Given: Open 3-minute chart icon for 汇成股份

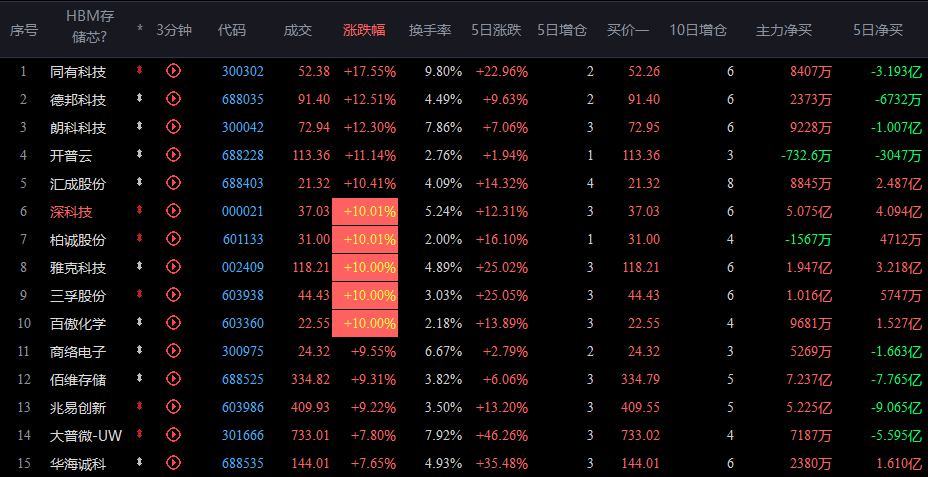Looking at the screenshot, I should click(173, 183).
